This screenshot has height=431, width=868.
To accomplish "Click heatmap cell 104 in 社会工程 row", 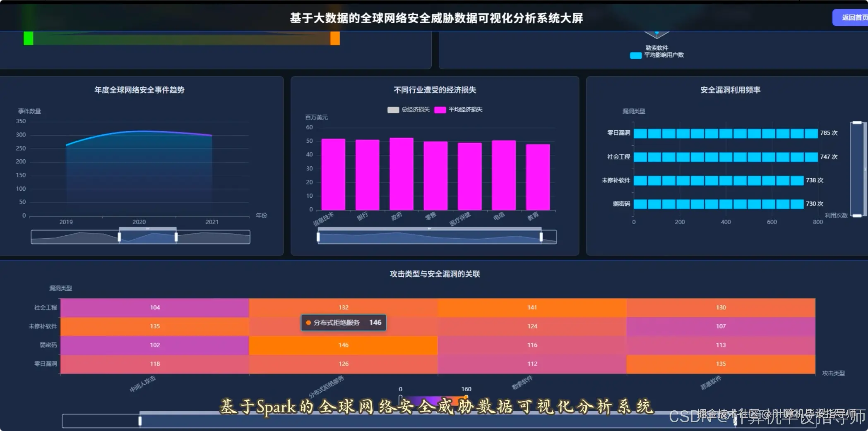I will [155, 308].
